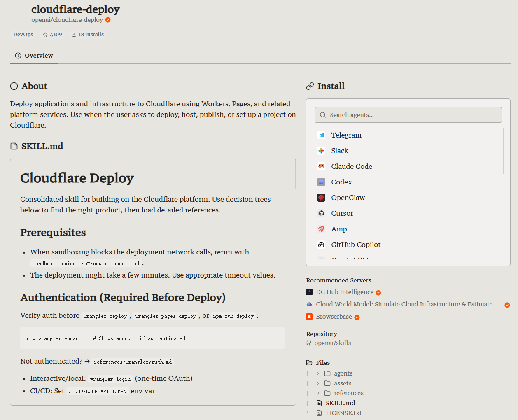Select Codex in the agents list
The height and width of the screenshot is (420, 518).
click(x=341, y=182)
